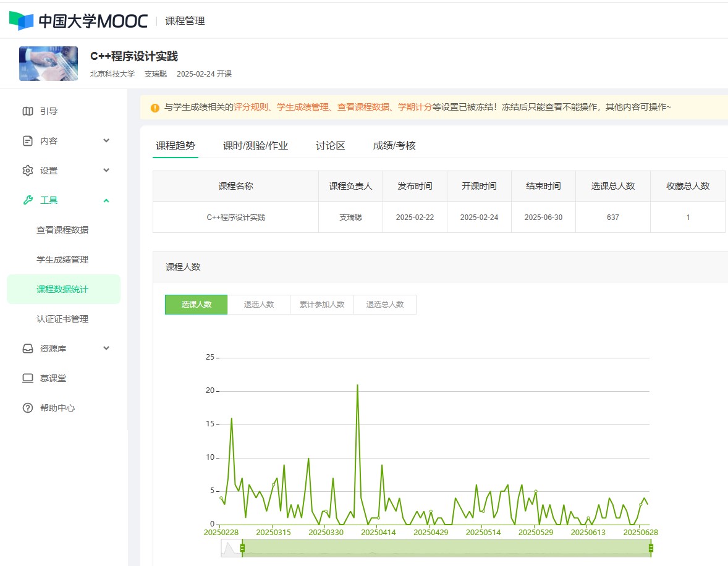Screen dimensions: 728x566
Task: Show 退选总人数 in the chart
Action: [x=385, y=305]
